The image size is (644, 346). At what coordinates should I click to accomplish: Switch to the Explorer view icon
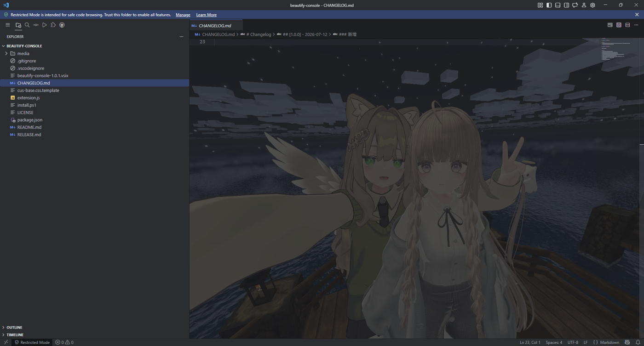coord(18,25)
